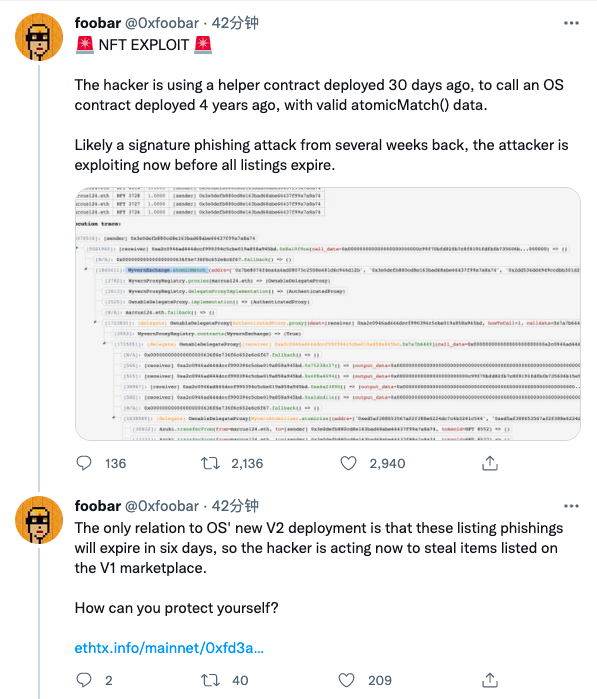Share the V2 deployment tweet
Viewport: 597px width, 699px height.
[490, 680]
